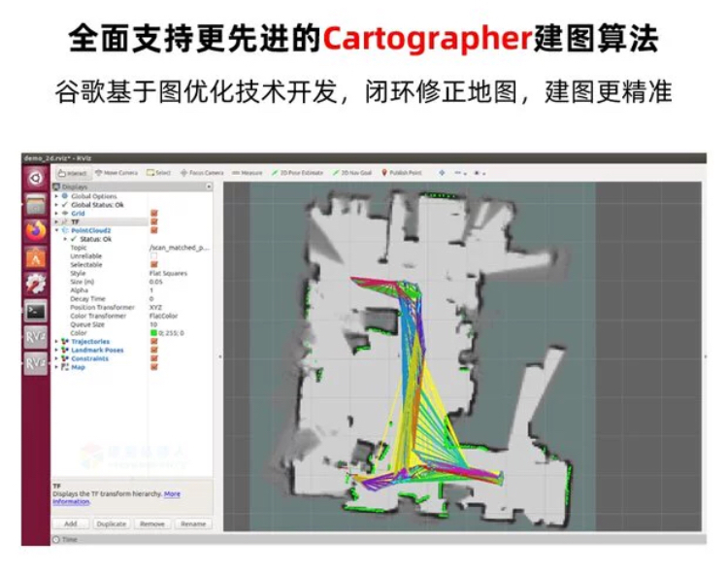
Task: Toggle the Unreliable checkbox
Action: tap(153, 256)
